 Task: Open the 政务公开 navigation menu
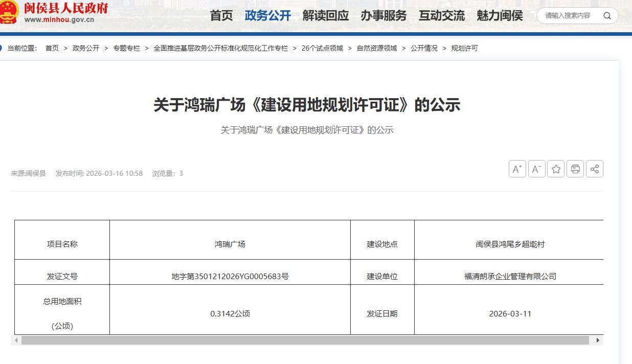click(267, 15)
